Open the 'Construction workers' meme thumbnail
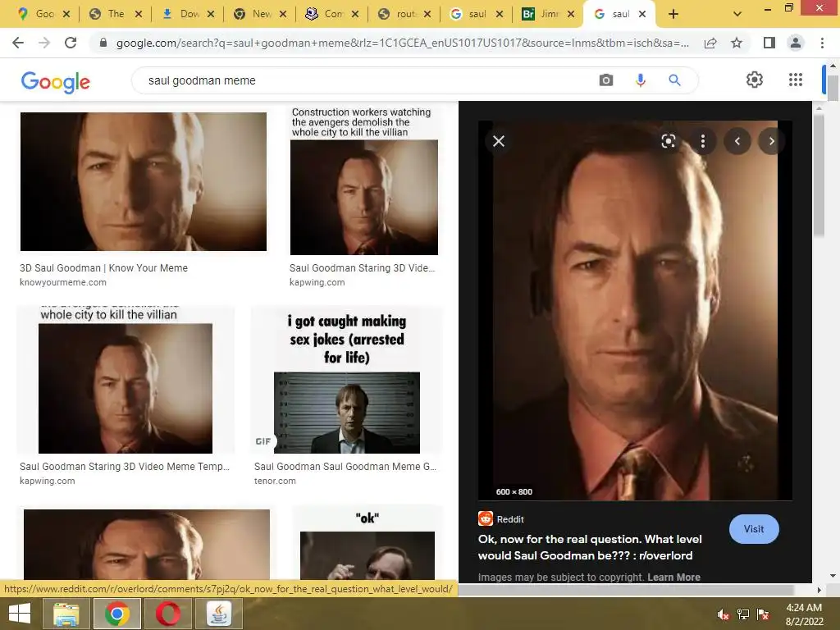Image resolution: width=840 pixels, height=630 pixels. click(363, 181)
